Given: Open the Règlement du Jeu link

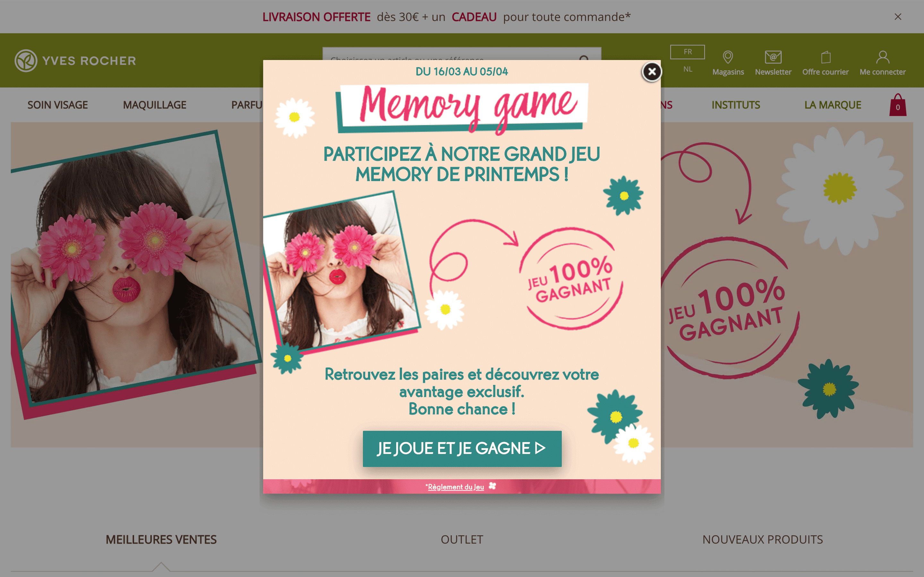Looking at the screenshot, I should pyautogui.click(x=456, y=487).
